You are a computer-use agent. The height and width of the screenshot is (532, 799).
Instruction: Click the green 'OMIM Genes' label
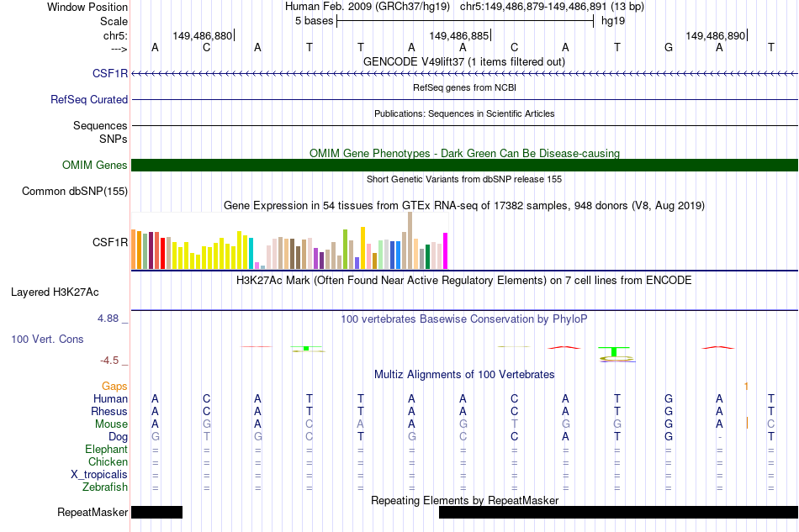tap(95, 165)
